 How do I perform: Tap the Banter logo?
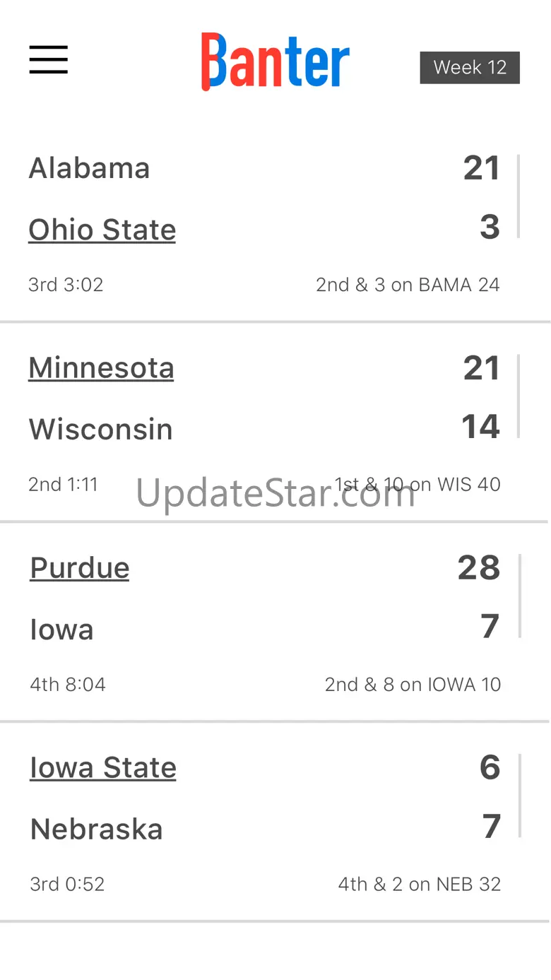pos(275,61)
